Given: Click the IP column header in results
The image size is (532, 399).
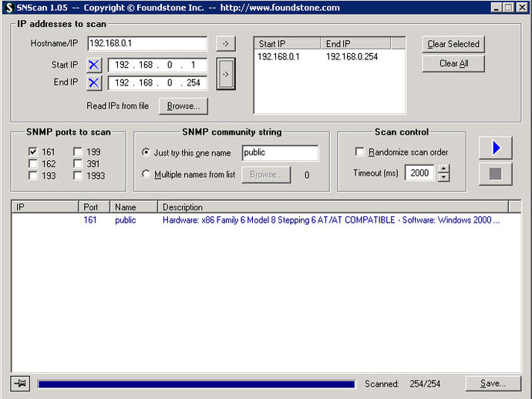Looking at the screenshot, I should click(x=45, y=206).
